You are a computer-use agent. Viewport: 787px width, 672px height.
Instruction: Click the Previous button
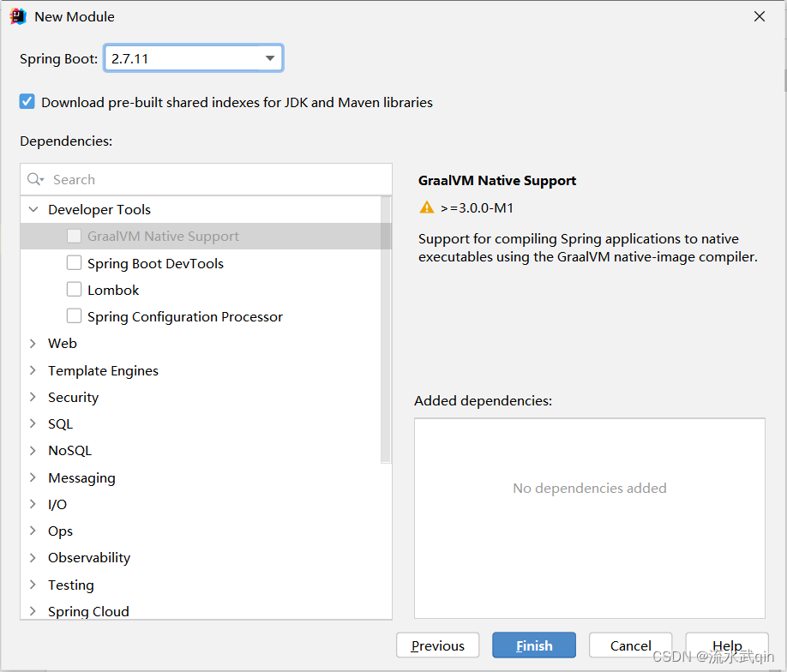coord(438,645)
